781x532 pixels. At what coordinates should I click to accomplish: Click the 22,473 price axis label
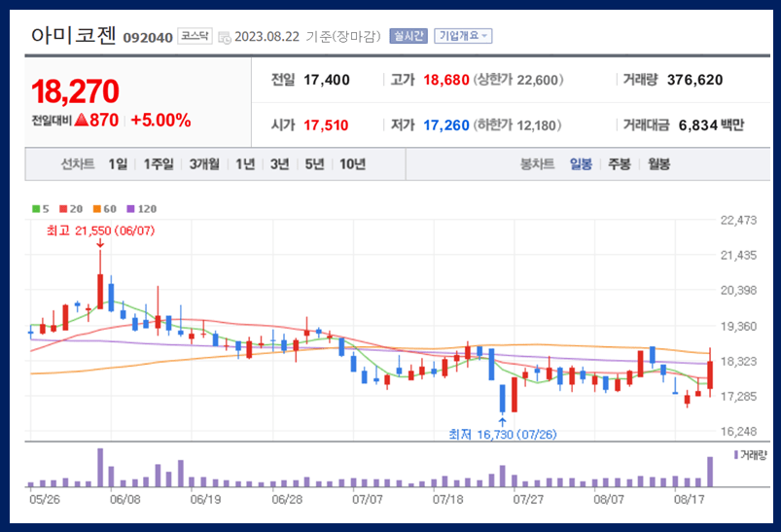click(738, 220)
